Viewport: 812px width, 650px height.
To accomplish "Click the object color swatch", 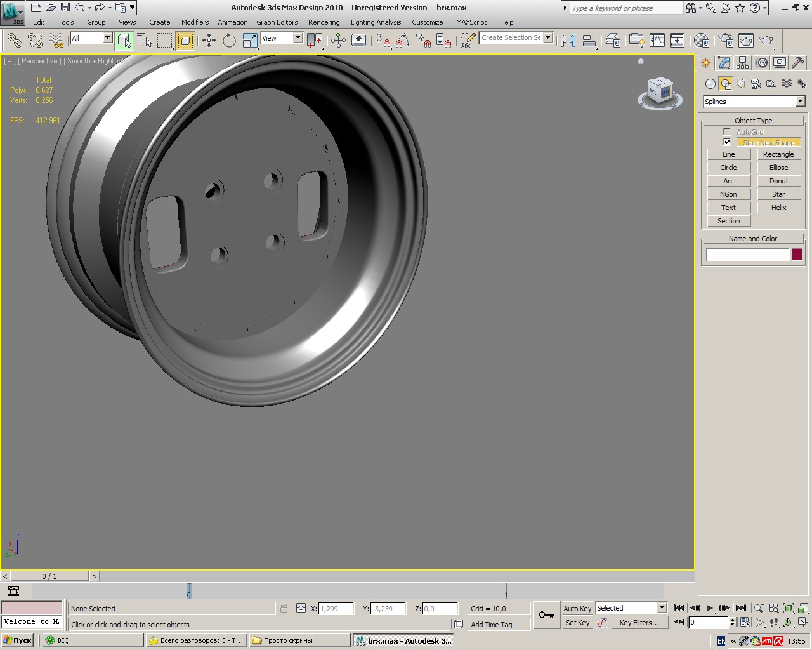I will click(797, 255).
